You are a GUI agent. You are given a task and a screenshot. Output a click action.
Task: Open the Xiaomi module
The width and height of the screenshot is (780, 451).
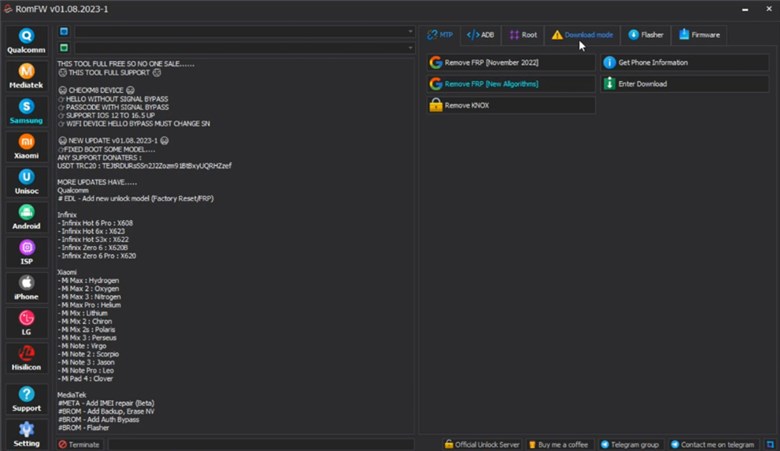click(x=26, y=147)
